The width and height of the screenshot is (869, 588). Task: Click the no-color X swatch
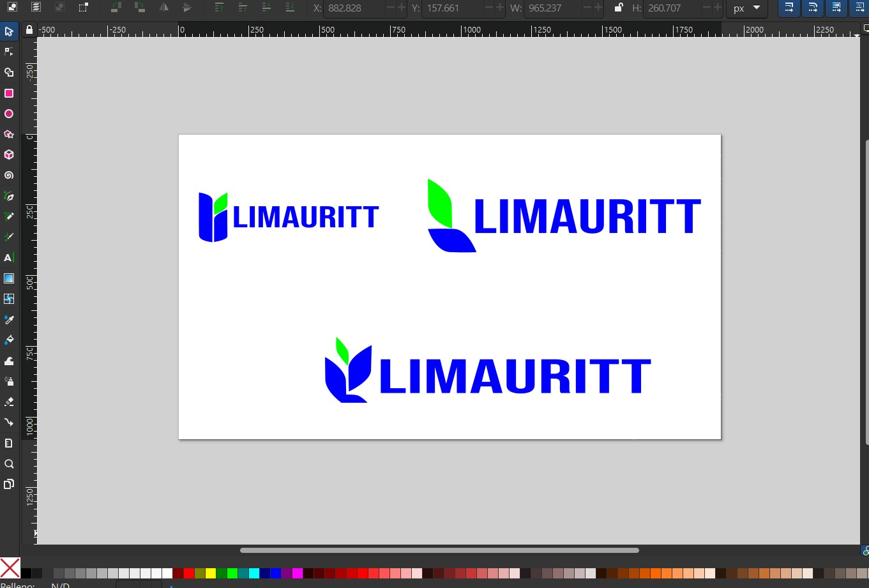pos(10,567)
